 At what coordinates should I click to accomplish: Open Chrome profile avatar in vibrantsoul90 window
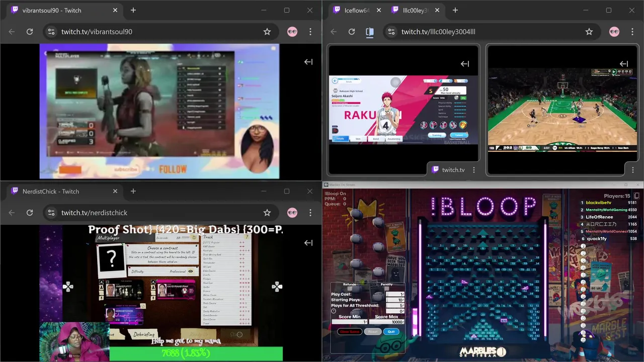pyautogui.click(x=292, y=32)
